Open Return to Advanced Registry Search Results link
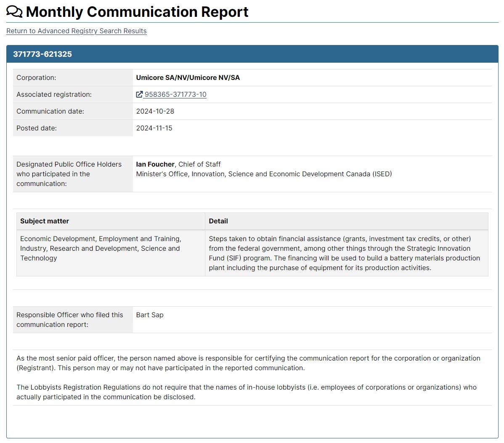Image resolution: width=504 pixels, height=443 pixels. pyautogui.click(x=77, y=31)
